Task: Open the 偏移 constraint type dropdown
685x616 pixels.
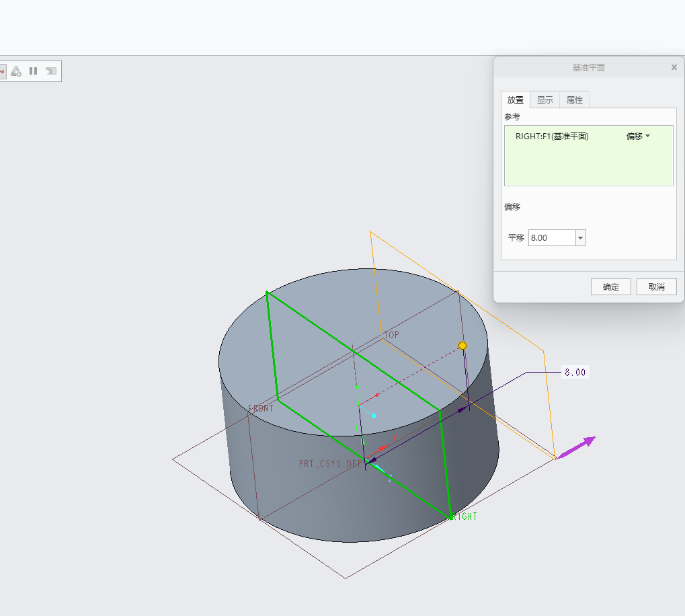Action: coord(638,137)
